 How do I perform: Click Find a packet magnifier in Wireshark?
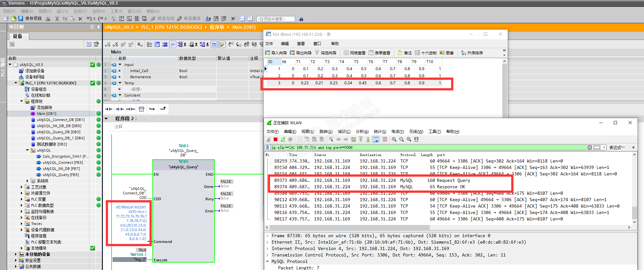coord(331,139)
